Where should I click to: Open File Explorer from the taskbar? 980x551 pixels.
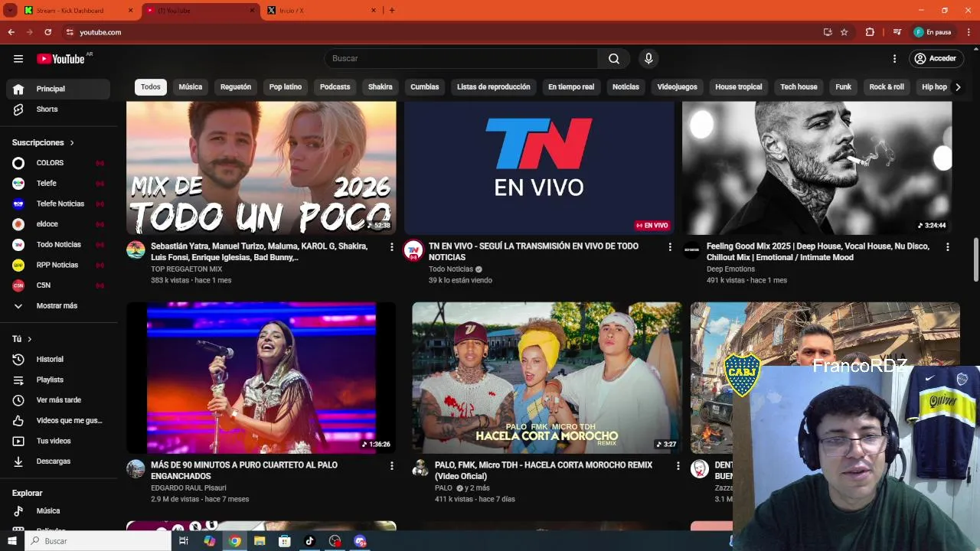260,541
